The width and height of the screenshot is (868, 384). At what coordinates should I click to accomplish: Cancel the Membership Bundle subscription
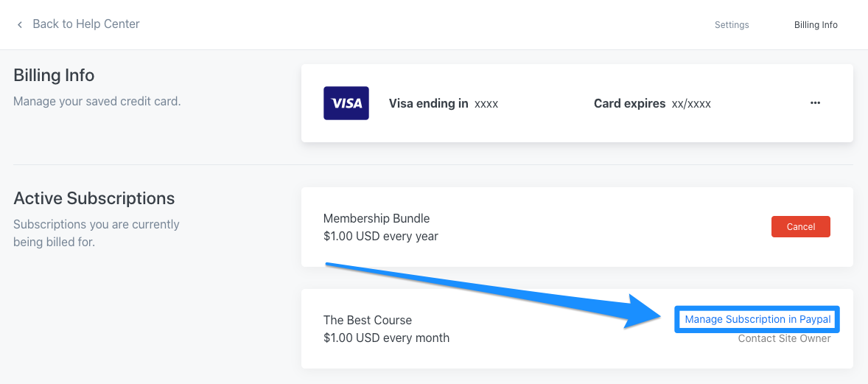(x=800, y=227)
